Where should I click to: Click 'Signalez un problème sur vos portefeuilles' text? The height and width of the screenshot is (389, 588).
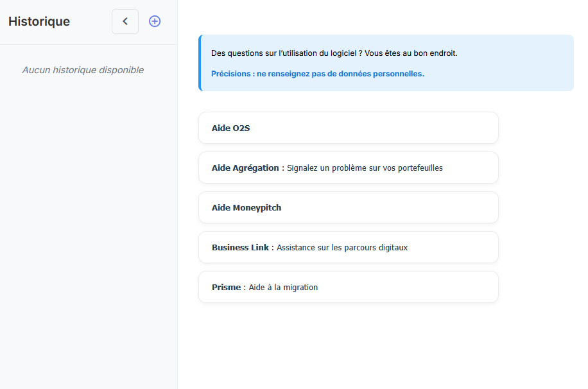(365, 168)
